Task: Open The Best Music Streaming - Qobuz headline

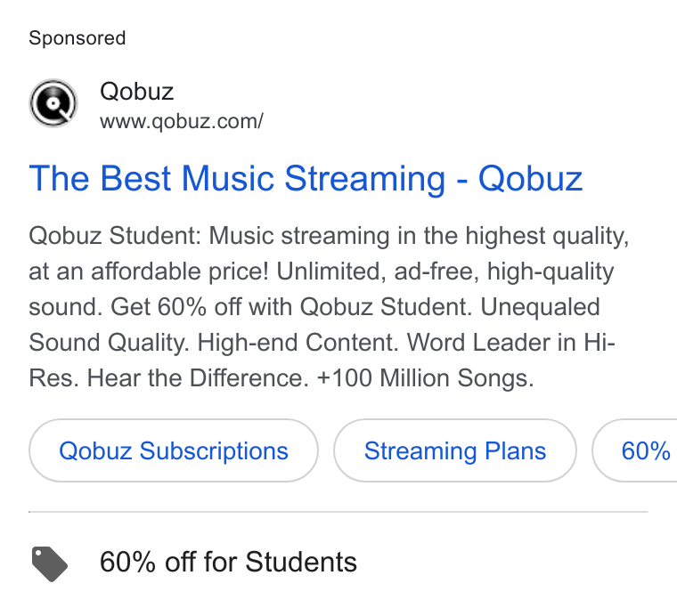Action: pyautogui.click(x=306, y=178)
